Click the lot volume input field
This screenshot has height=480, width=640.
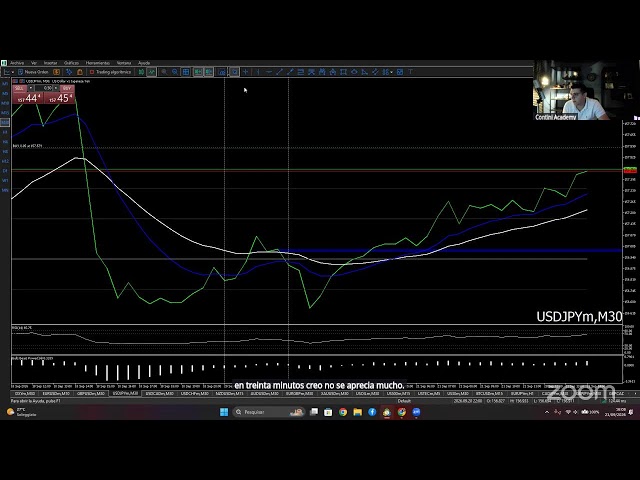(x=44, y=88)
